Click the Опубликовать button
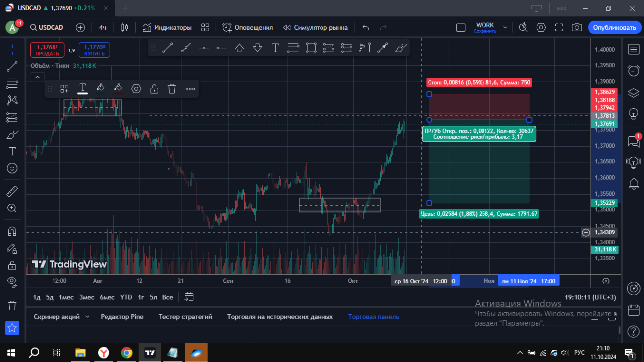The height and width of the screenshot is (362, 644). tap(614, 27)
